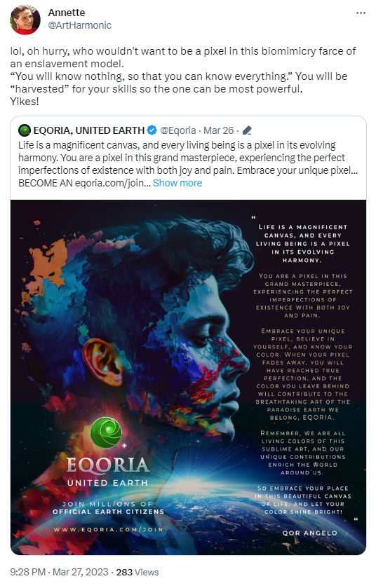The image size is (376, 588).
Task: Expand quoted tweet with Show more
Action: (x=177, y=183)
